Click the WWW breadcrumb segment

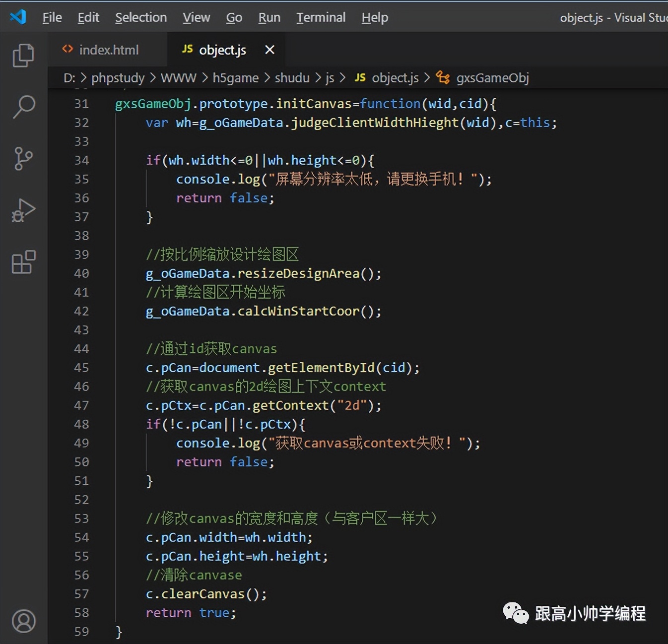click(x=179, y=78)
